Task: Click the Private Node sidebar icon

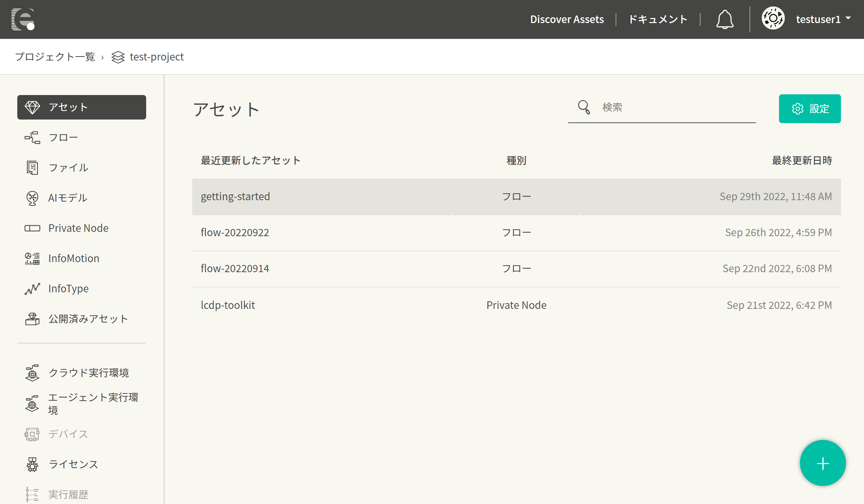Action: point(32,228)
